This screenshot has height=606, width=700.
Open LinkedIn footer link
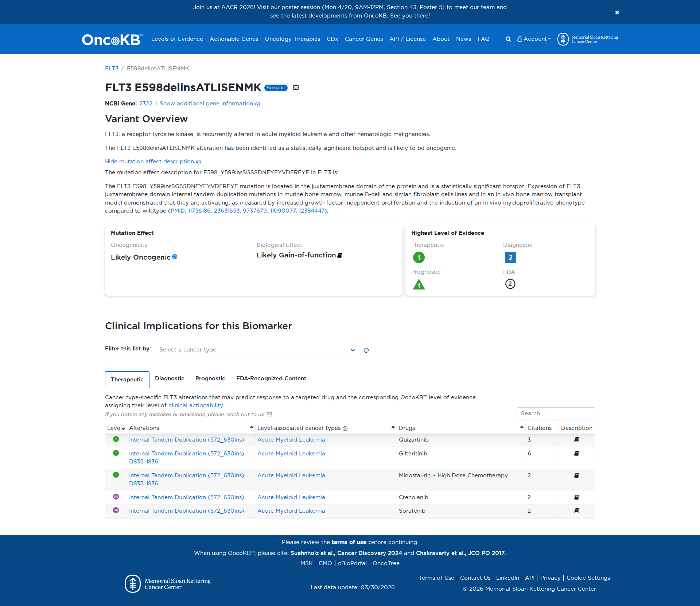click(507, 578)
